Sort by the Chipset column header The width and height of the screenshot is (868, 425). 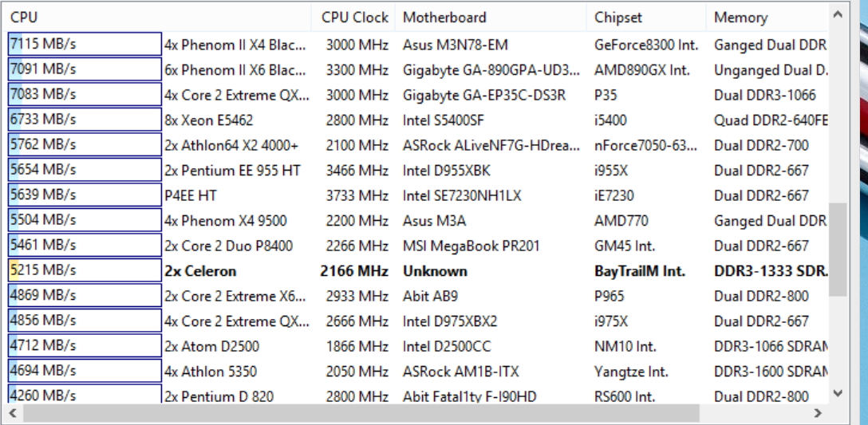tap(646, 18)
